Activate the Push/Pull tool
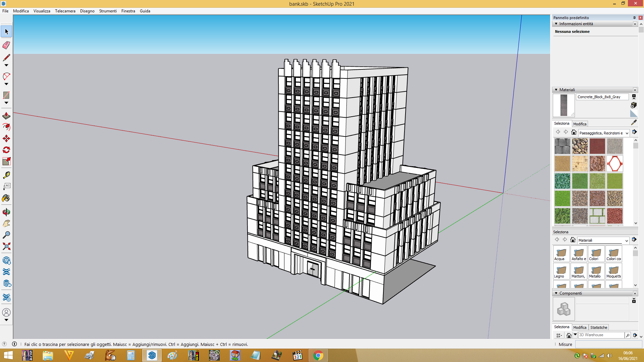The width and height of the screenshot is (644, 362). [x=6, y=116]
